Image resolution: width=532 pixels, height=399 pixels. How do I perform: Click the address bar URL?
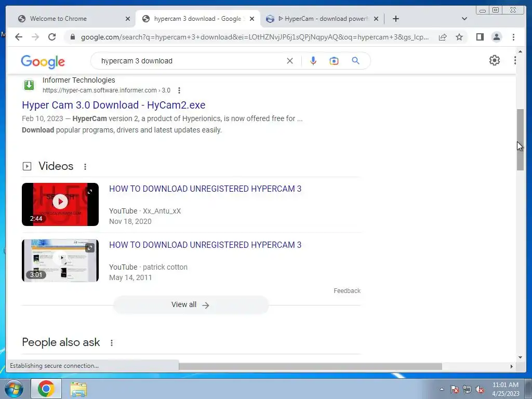pos(255,37)
